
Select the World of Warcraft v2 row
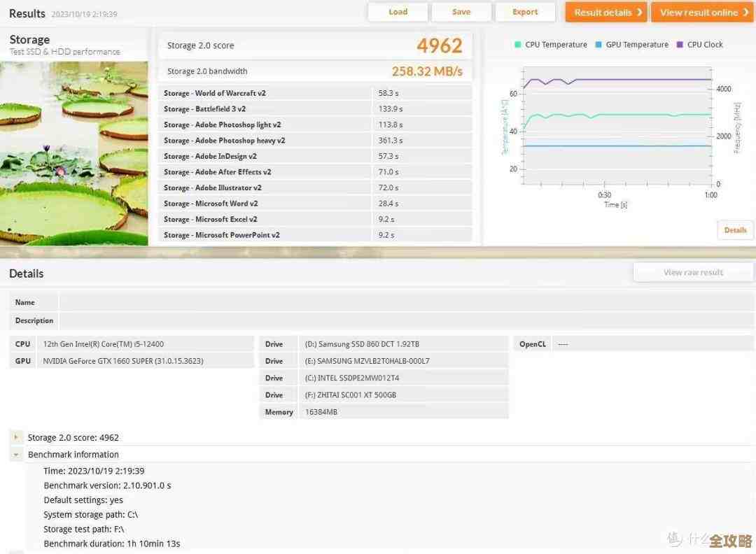(x=316, y=93)
